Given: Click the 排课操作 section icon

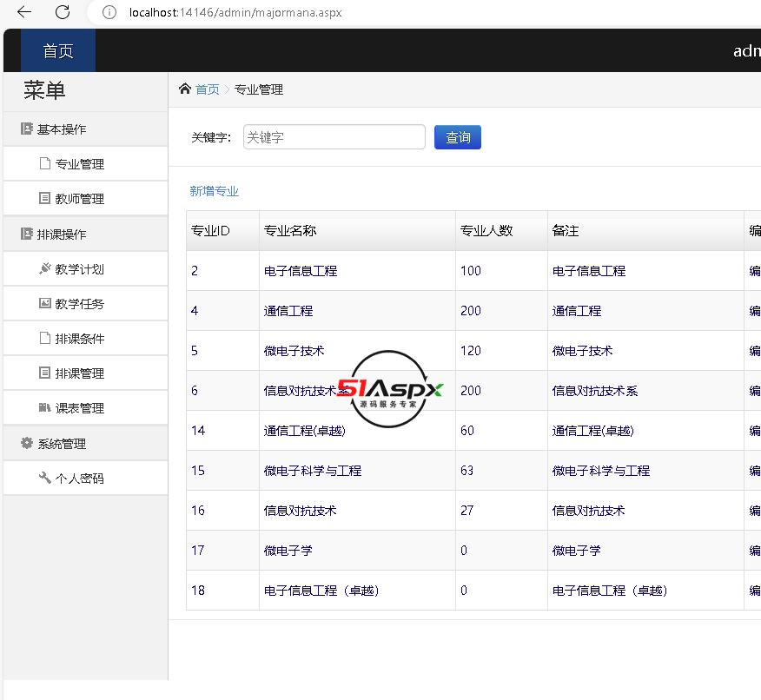Looking at the screenshot, I should 27,234.
